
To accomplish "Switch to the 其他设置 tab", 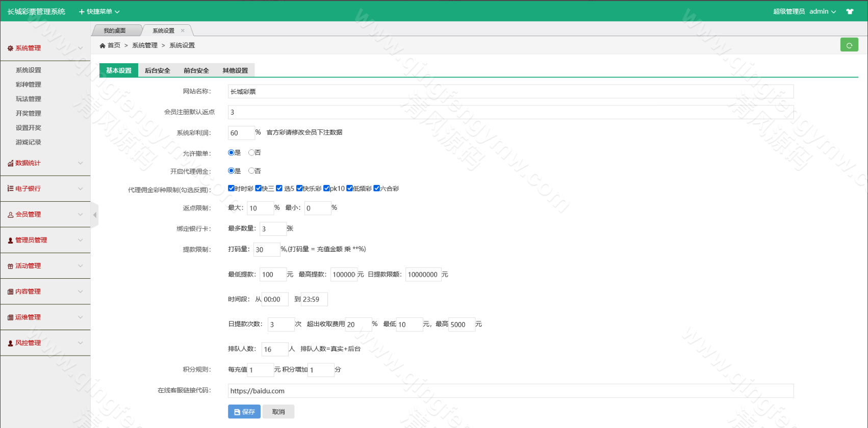I will pyautogui.click(x=235, y=70).
